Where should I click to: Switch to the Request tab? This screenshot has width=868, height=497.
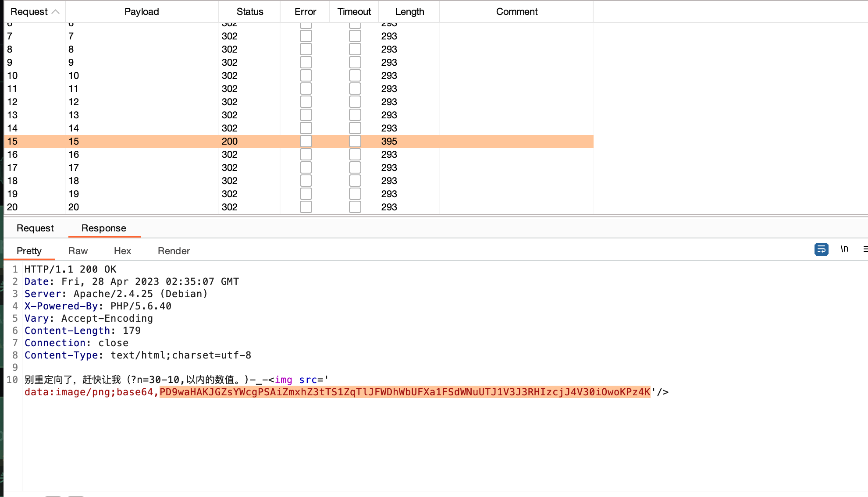(x=35, y=228)
